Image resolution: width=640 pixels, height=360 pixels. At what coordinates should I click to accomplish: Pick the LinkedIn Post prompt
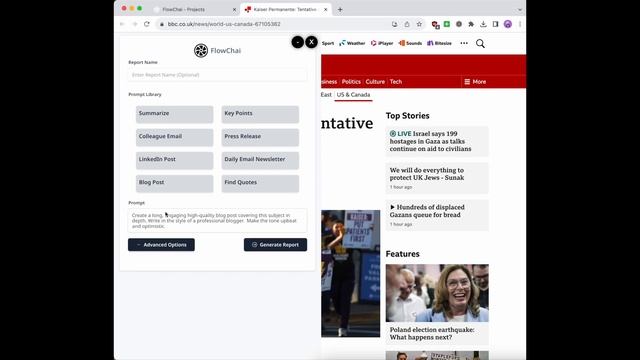pyautogui.click(x=174, y=160)
